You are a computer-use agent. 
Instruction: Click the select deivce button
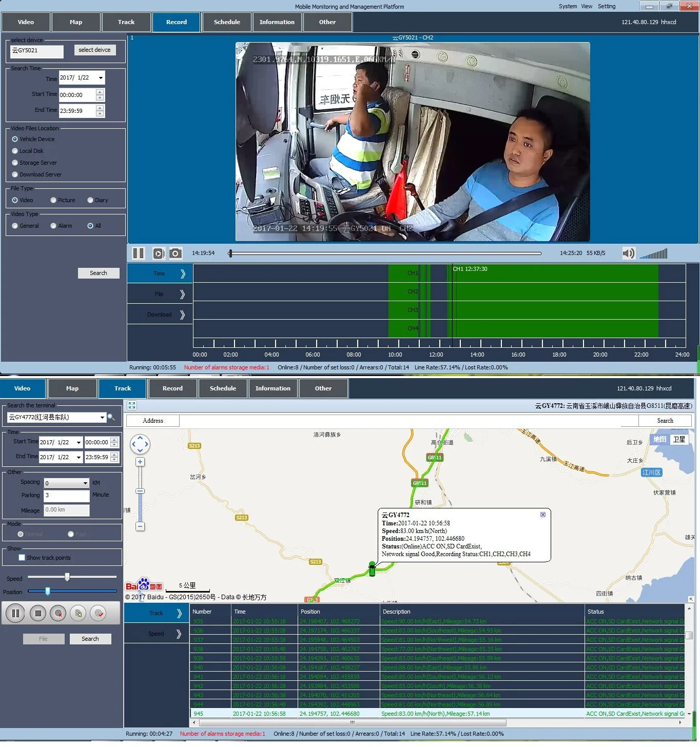(x=94, y=50)
